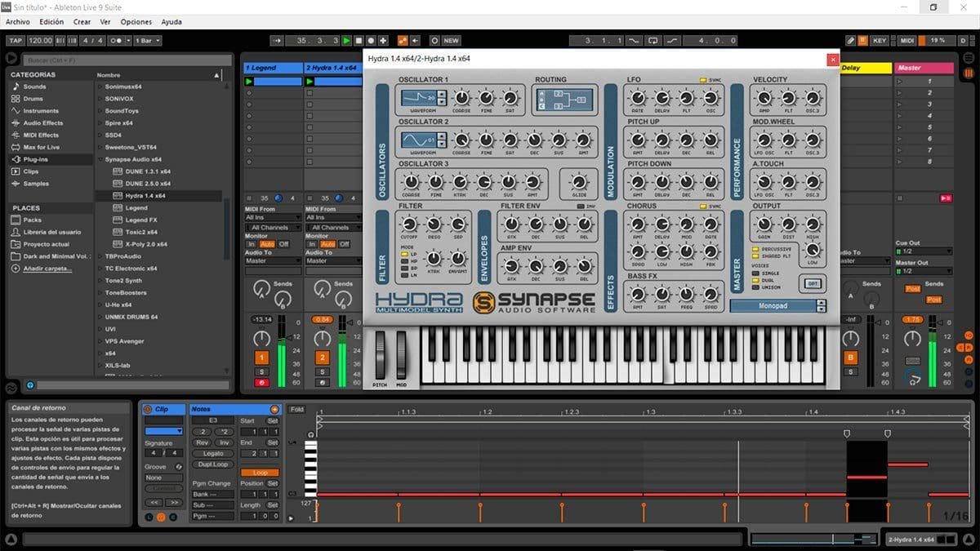
Task: Expand the SoundToys plug-in folder
Action: [100, 111]
